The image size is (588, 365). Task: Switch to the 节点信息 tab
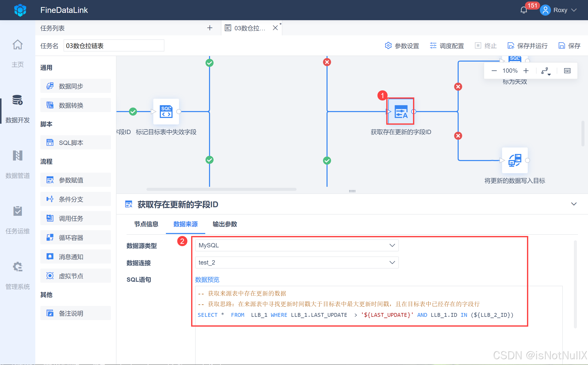[146, 224]
